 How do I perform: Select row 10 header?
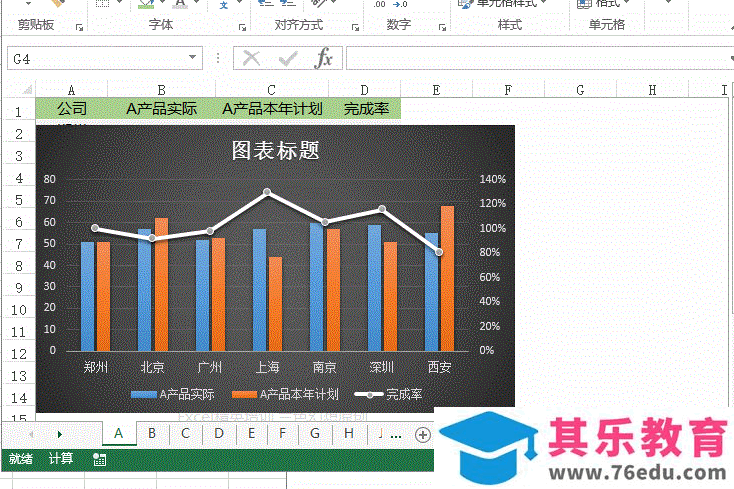click(x=19, y=310)
